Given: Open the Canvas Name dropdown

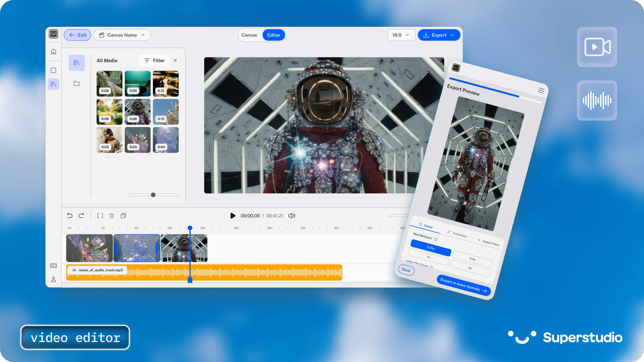Looking at the screenshot, I should click(122, 35).
